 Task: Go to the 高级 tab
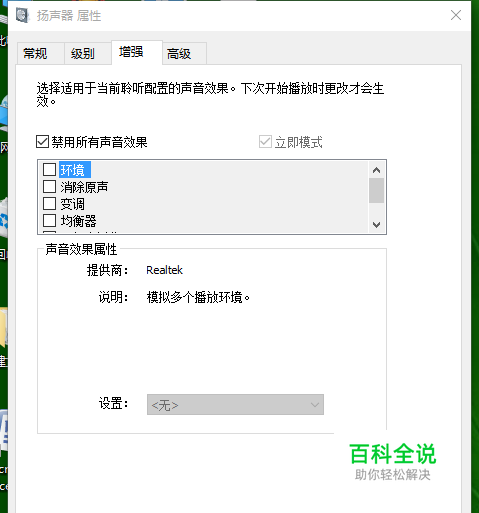tap(184, 53)
